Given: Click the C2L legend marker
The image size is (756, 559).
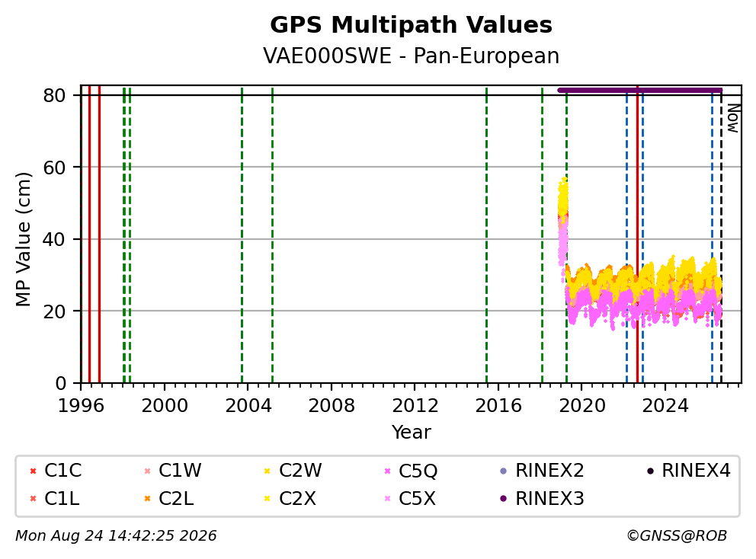Looking at the screenshot, I should point(148,498).
